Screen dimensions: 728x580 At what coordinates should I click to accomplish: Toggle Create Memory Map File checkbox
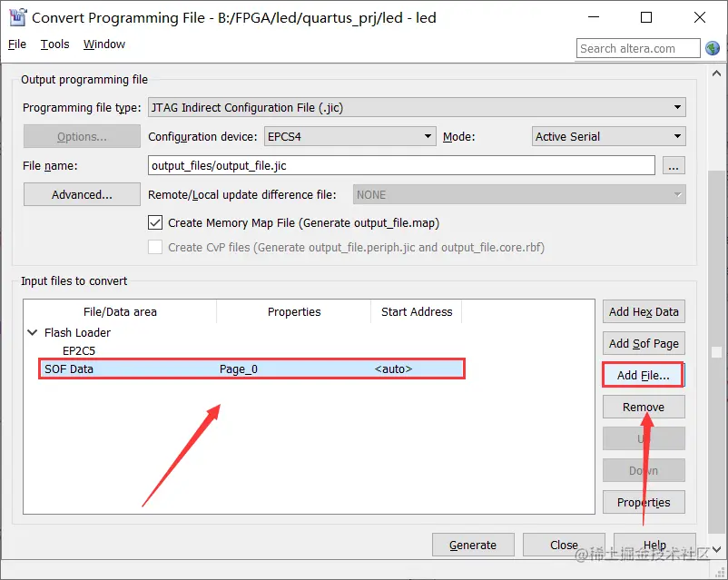click(x=155, y=223)
